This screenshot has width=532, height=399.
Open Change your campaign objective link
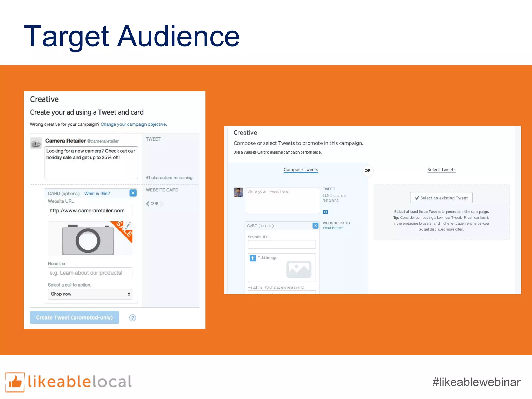pos(134,124)
